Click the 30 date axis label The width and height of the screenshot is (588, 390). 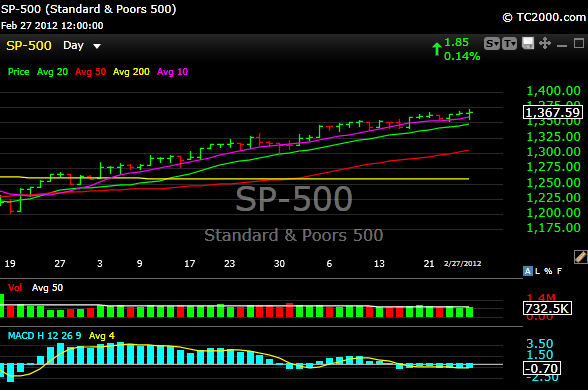tap(279, 264)
